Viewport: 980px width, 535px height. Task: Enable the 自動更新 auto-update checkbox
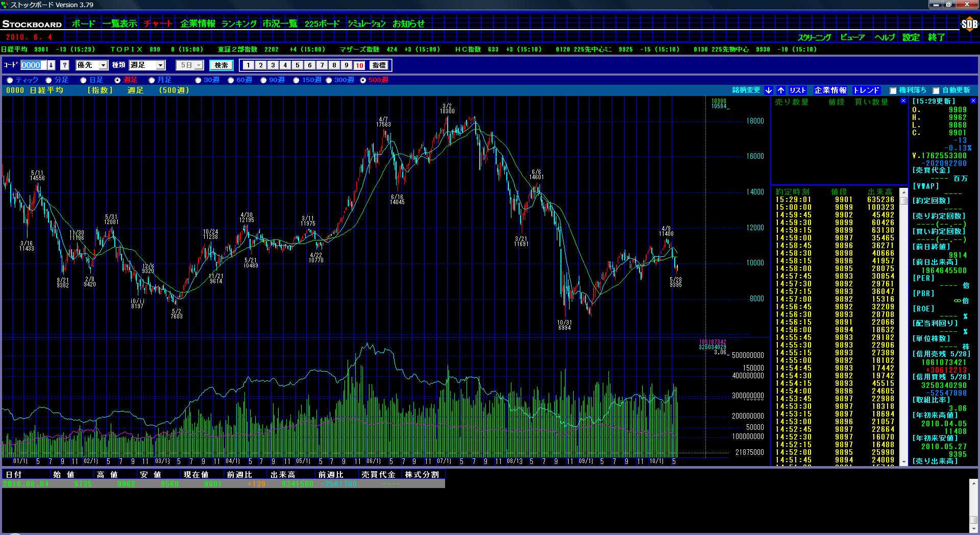(x=936, y=91)
